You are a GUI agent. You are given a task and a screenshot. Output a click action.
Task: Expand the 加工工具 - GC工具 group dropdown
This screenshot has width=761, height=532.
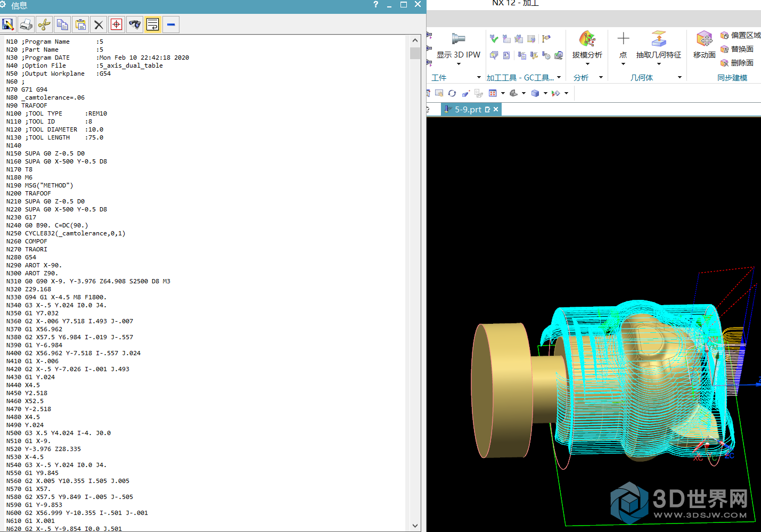[559, 77]
